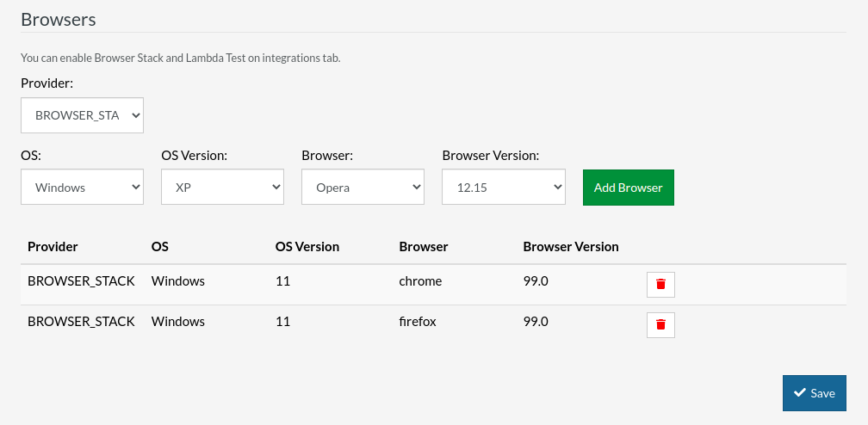Screen dimensions: 868x425
Task: Click the OS column header in table
Action: 159,246
